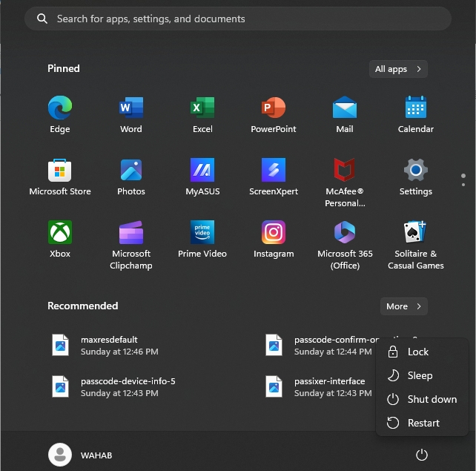Expand More recommended items
Screen dimensions: 476x471
pyautogui.click(x=403, y=306)
